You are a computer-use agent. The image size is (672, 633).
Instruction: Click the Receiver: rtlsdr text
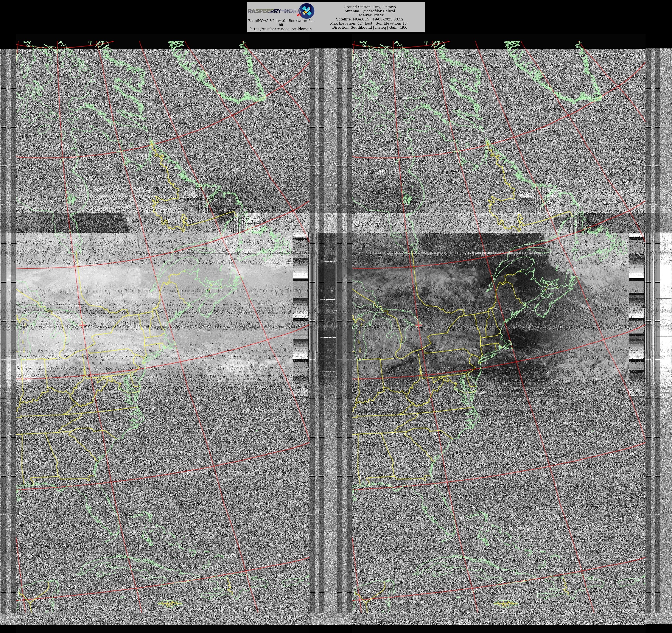pos(369,15)
